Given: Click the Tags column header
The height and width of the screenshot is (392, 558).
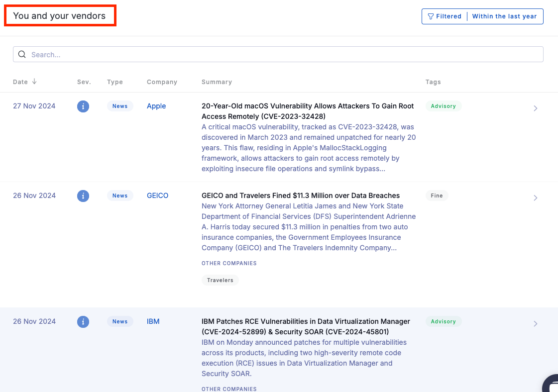Looking at the screenshot, I should tap(433, 82).
